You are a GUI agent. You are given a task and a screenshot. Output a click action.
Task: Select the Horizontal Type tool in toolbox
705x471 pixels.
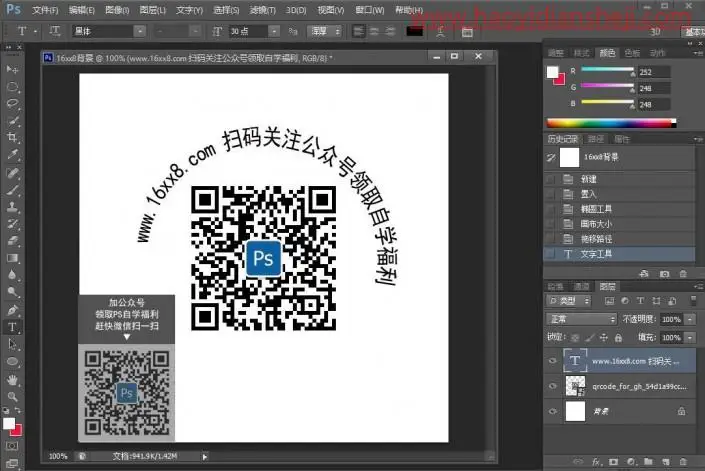tap(12, 327)
